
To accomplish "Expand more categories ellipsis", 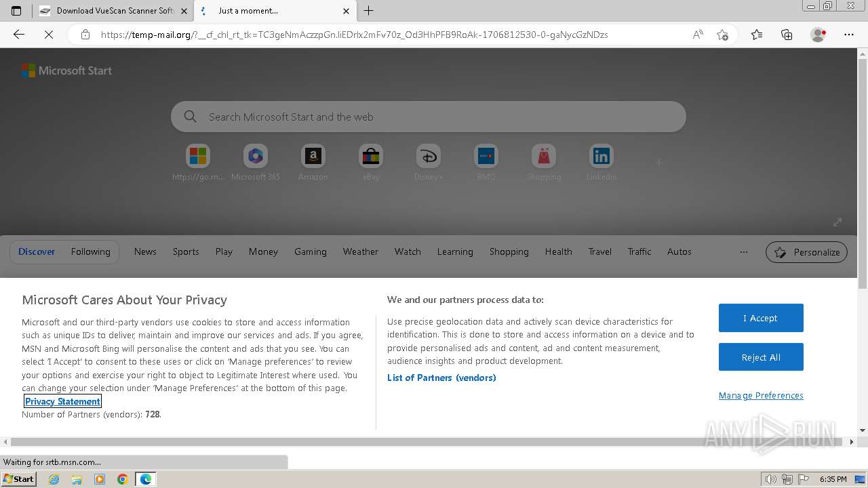I will 744,251.
